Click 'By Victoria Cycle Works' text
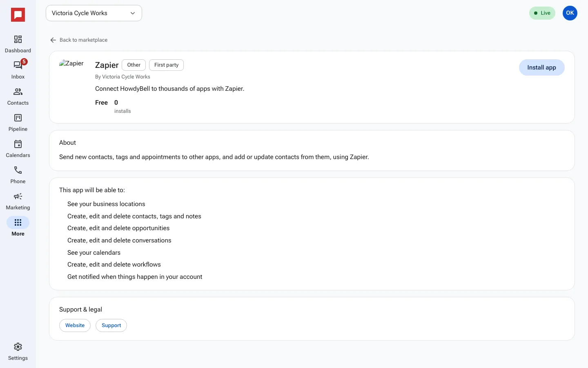This screenshot has height=368, width=588. coord(122,77)
